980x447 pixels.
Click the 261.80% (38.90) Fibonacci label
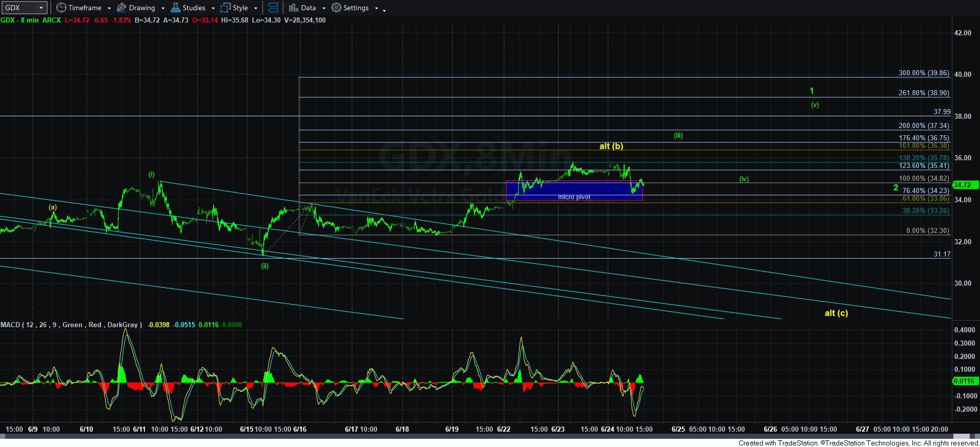pyautogui.click(x=924, y=93)
